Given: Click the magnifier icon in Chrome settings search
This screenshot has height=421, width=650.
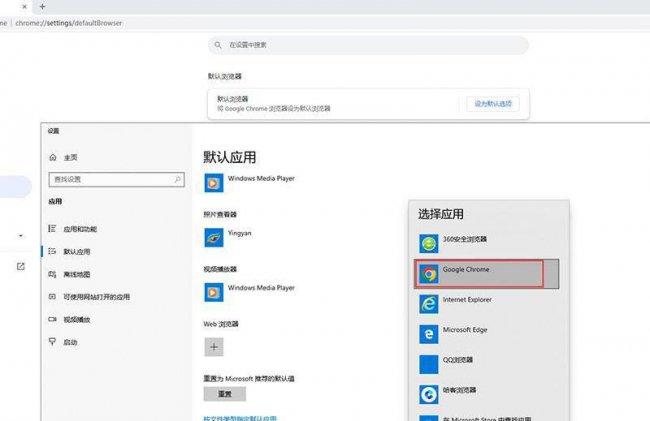Looking at the screenshot, I should [218, 45].
